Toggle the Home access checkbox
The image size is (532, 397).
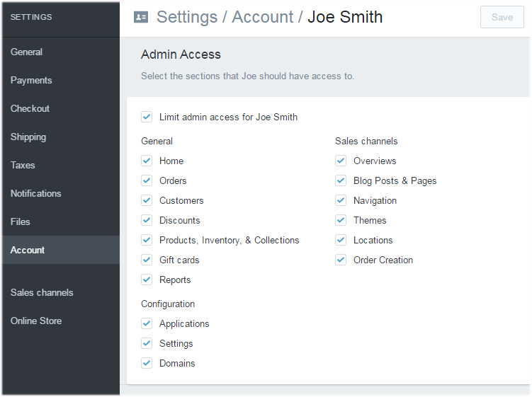pyautogui.click(x=147, y=161)
